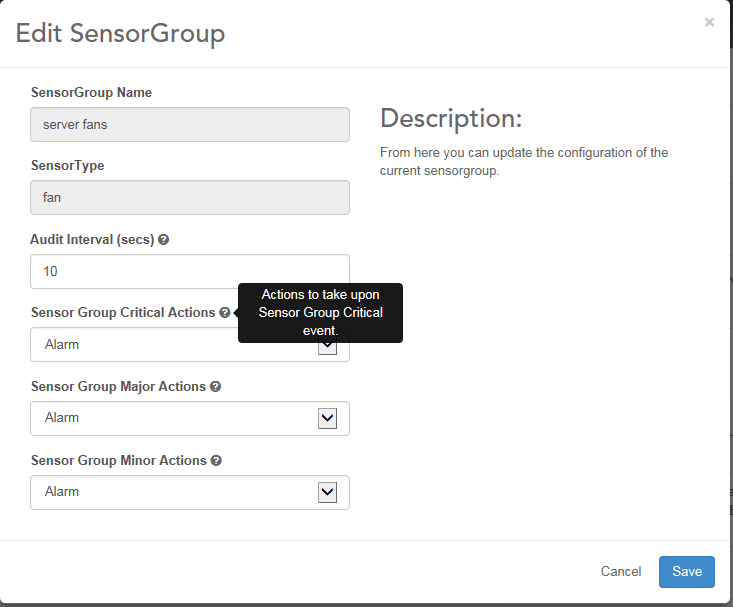Close the Edit SensorGroup dialog
Viewport: 733px width, 607px height.
click(x=709, y=22)
